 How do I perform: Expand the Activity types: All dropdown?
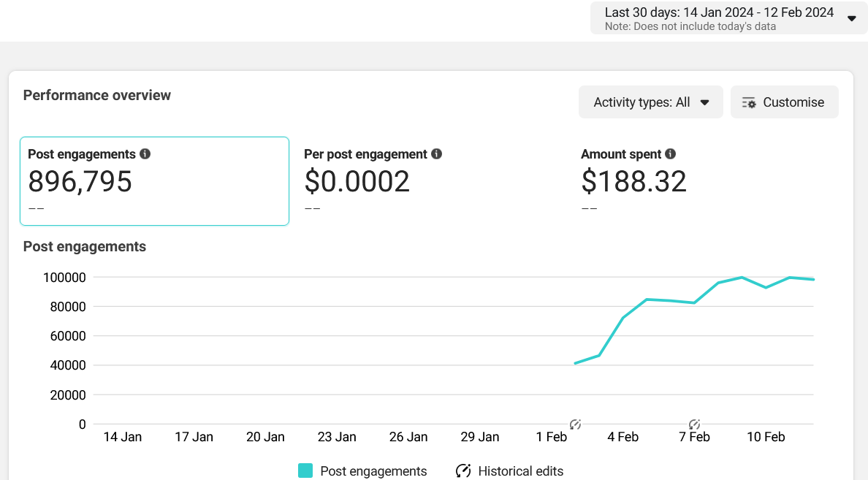tap(650, 102)
